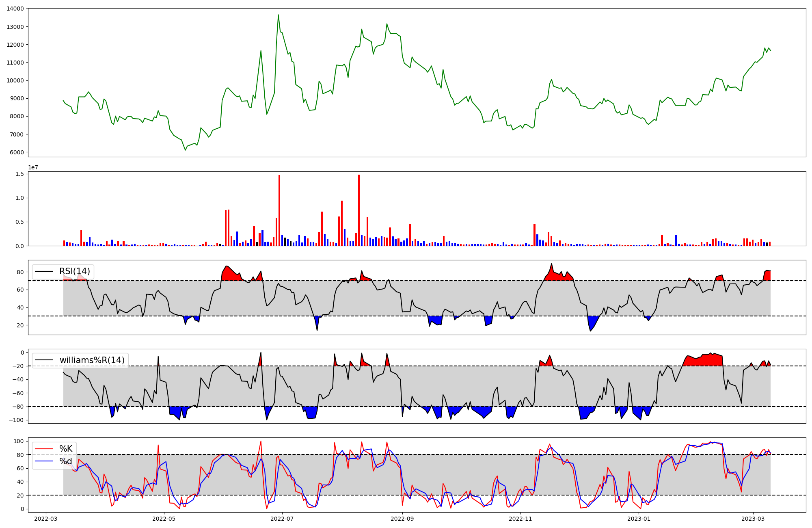Viewport: 812px width, 528px height.
Task: Click the %d legend entry text
Action: point(66,461)
